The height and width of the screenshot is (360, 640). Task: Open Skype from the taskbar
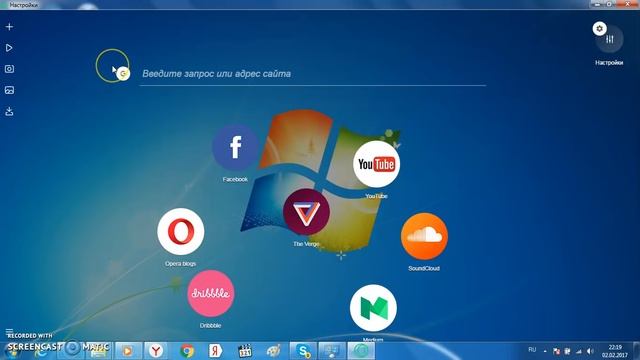point(303,351)
